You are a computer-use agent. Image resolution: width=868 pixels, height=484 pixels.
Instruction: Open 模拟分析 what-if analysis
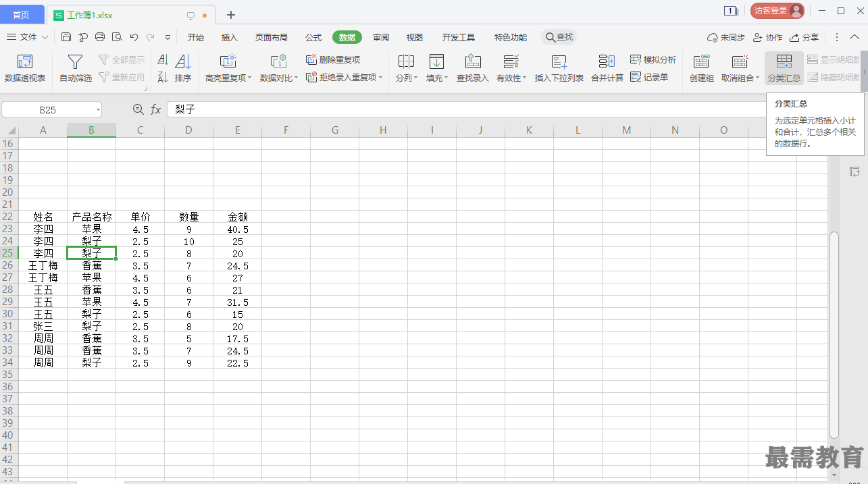point(653,60)
